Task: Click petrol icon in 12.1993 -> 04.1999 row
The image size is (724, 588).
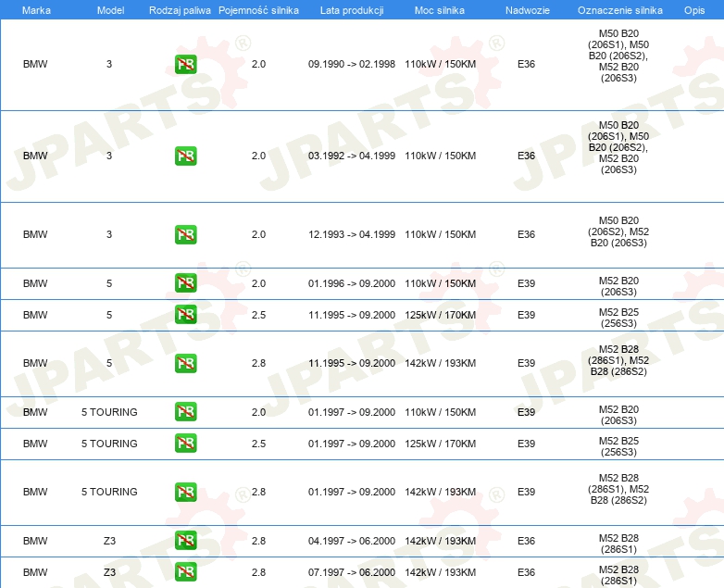Action: (185, 234)
